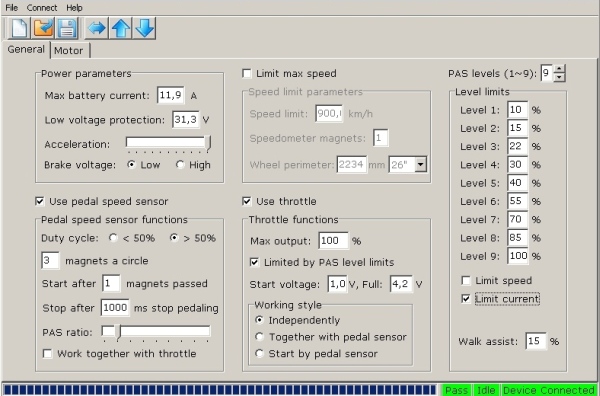Click the Start after magnets field

111,284
